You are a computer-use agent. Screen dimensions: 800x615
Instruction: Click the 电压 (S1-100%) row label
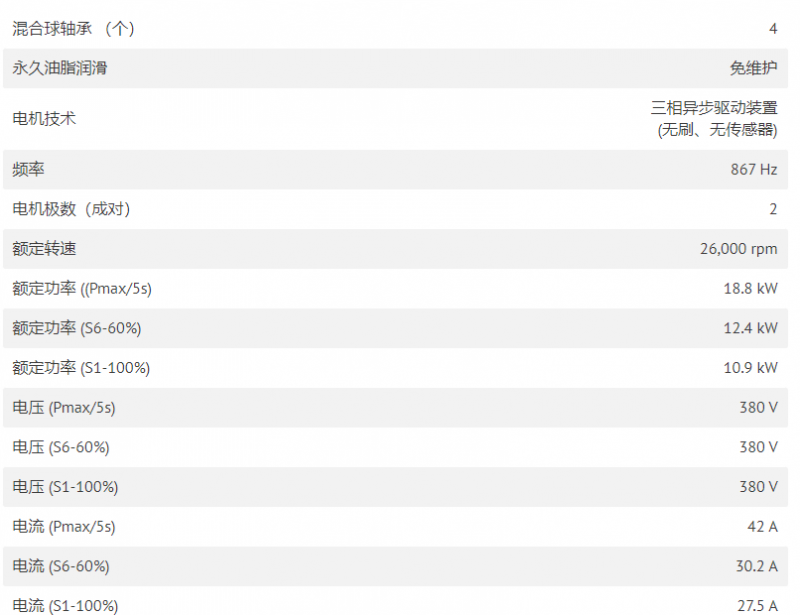click(x=65, y=487)
